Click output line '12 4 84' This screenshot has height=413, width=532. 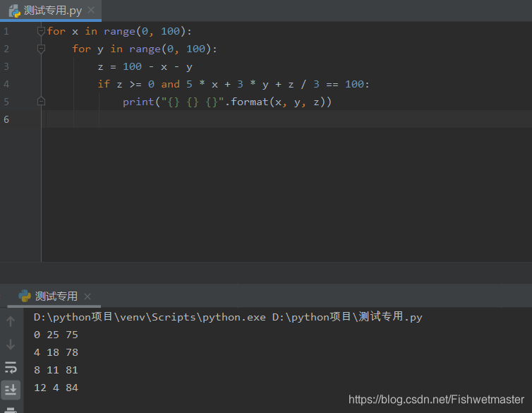click(56, 388)
